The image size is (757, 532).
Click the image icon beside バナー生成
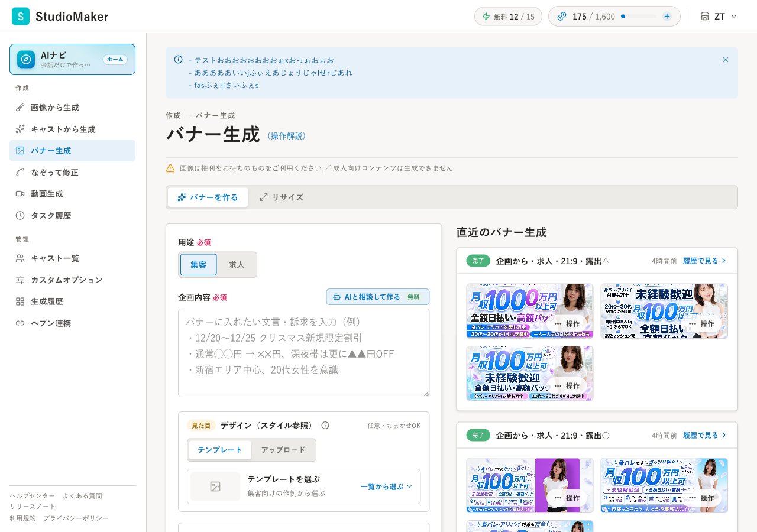coord(20,151)
